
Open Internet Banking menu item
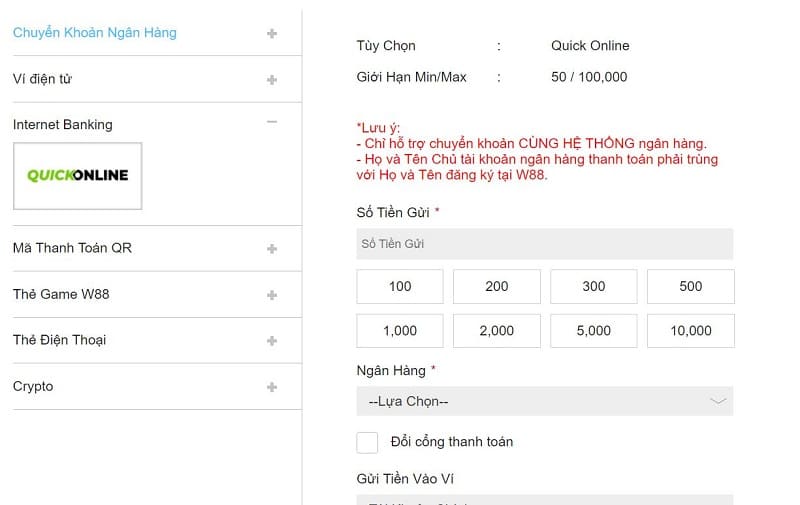(x=63, y=124)
